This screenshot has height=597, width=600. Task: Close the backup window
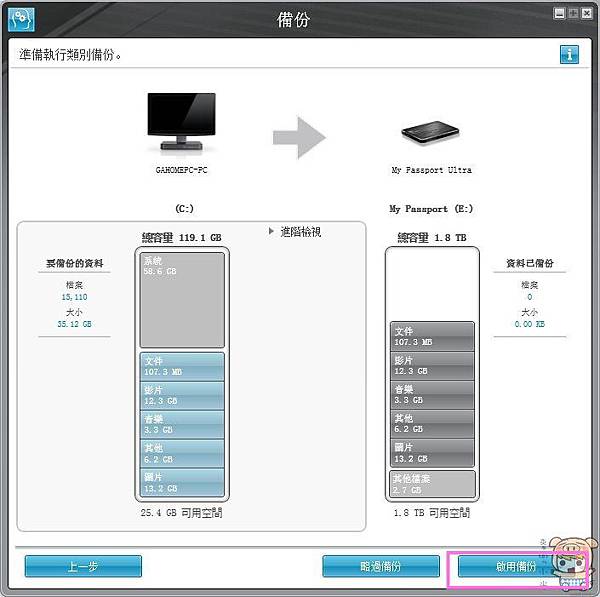(587, 13)
